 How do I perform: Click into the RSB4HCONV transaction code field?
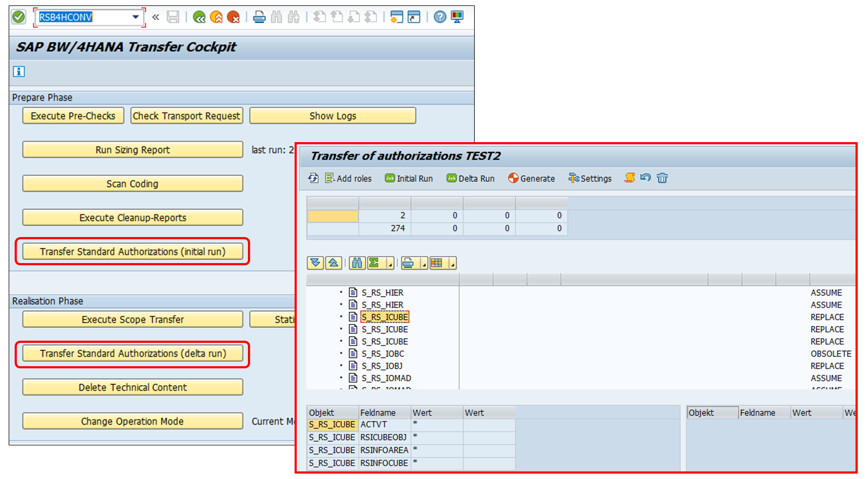[84, 17]
